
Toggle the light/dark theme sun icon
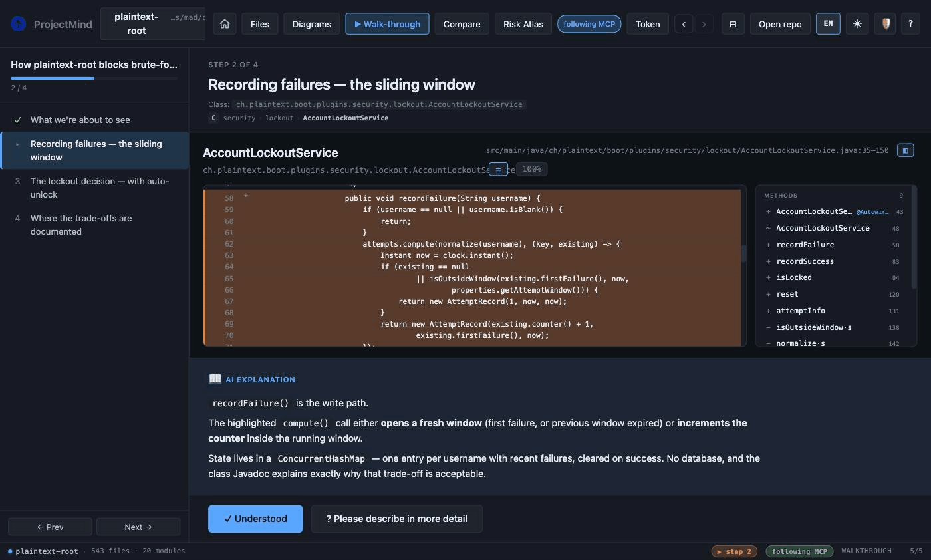coord(857,24)
